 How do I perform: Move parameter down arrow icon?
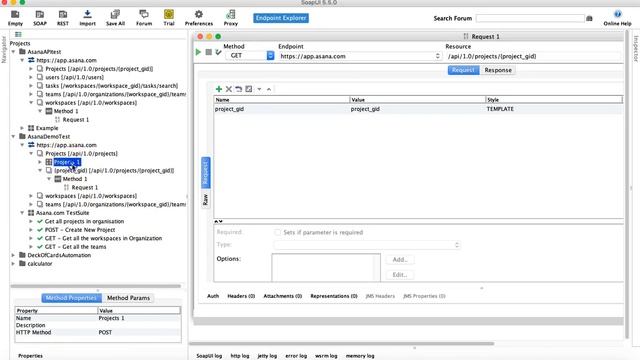point(259,89)
